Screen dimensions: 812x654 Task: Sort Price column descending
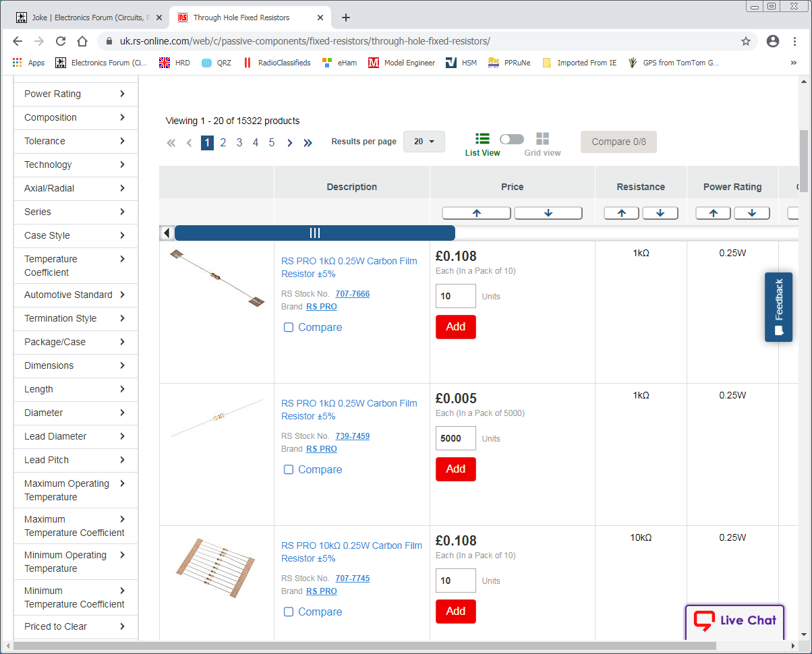(548, 213)
